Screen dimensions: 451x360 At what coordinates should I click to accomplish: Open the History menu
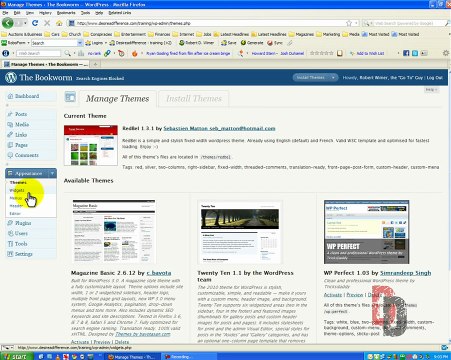(x=45, y=13)
